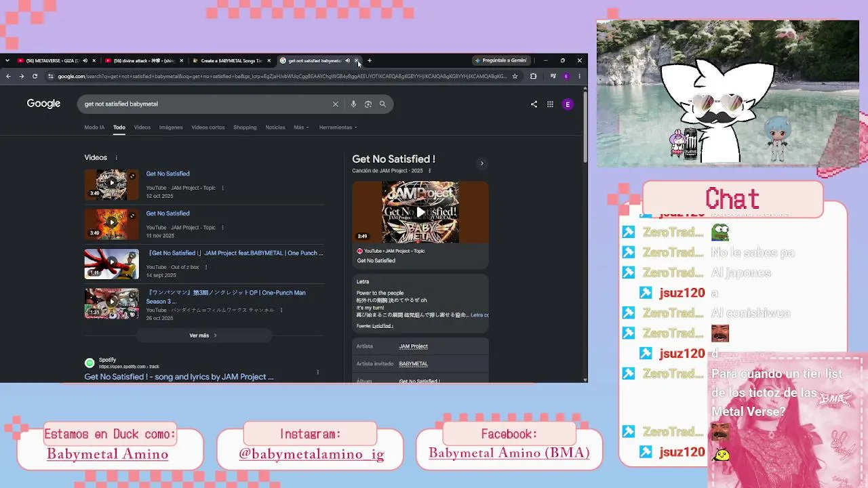Open Google Lens image search
Screen dimensions: 868x488
coord(368,104)
